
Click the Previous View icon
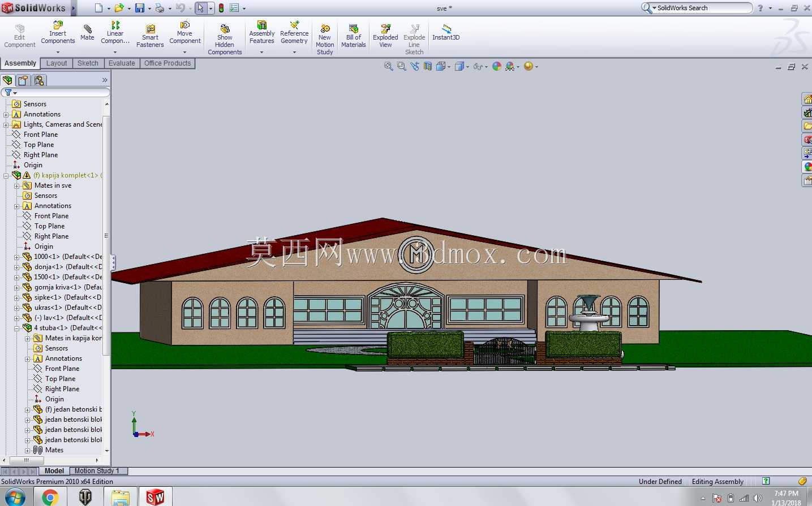tap(415, 66)
